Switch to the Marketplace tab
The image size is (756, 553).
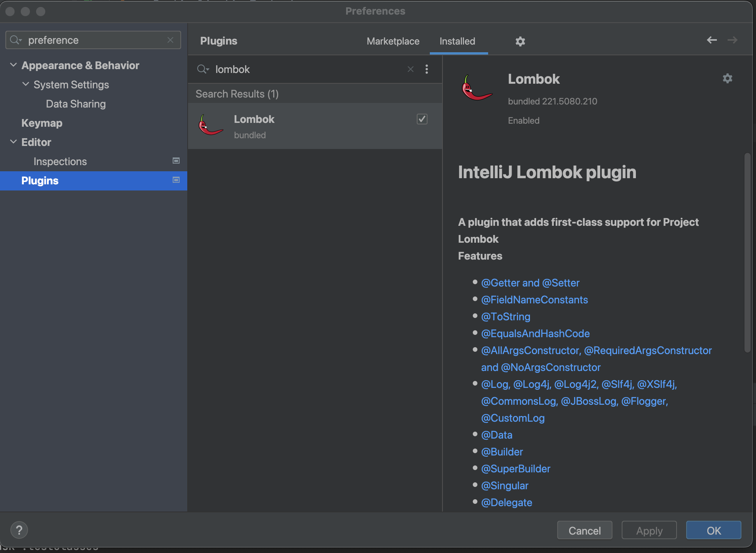393,41
